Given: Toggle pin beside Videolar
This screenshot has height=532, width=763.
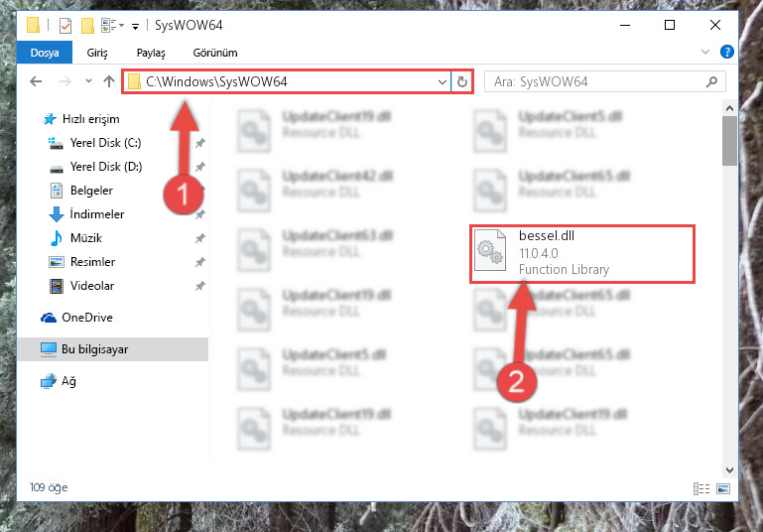Looking at the screenshot, I should 200,286.
